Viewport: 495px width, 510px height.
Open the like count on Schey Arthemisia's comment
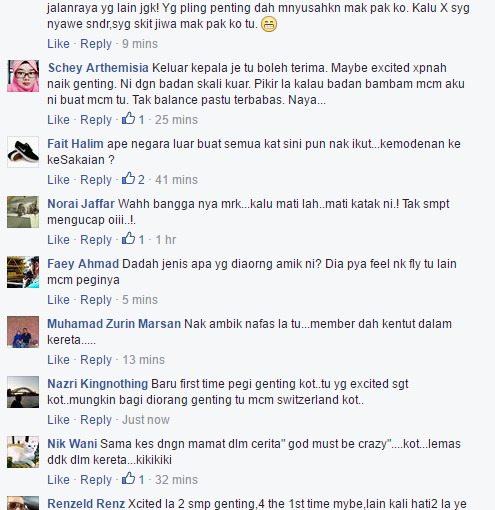(133, 119)
